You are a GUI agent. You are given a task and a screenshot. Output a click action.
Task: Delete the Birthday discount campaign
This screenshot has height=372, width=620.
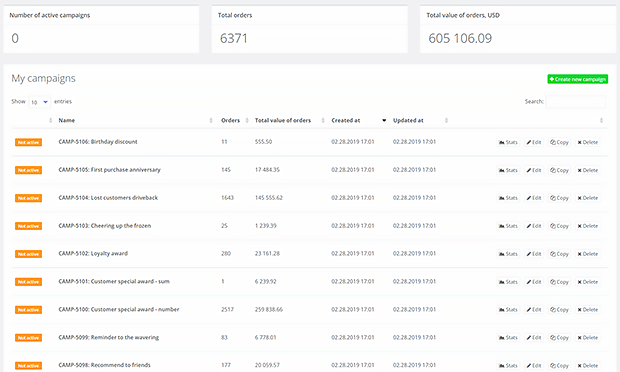pyautogui.click(x=588, y=142)
